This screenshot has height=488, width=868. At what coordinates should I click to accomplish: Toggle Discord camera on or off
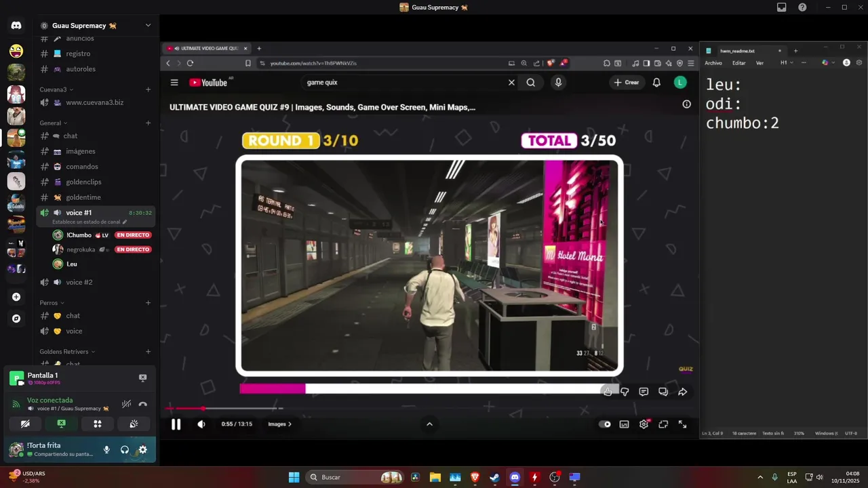pos(25,424)
